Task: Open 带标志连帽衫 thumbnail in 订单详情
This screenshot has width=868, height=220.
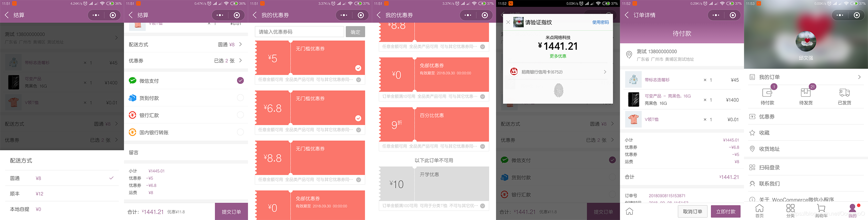Action: coord(633,80)
